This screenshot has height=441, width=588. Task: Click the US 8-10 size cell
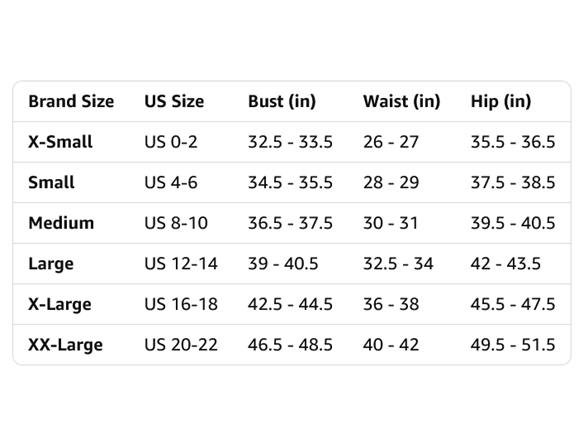[176, 223]
